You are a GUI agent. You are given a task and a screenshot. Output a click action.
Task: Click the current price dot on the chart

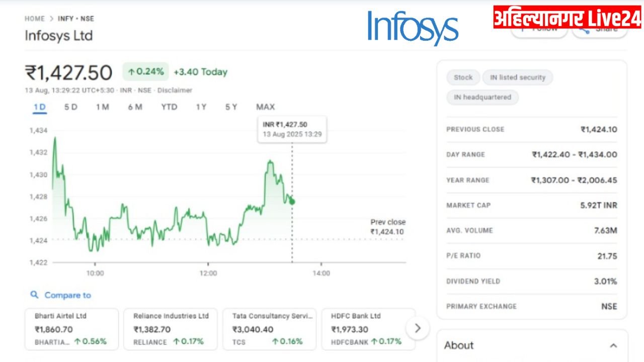tap(292, 202)
